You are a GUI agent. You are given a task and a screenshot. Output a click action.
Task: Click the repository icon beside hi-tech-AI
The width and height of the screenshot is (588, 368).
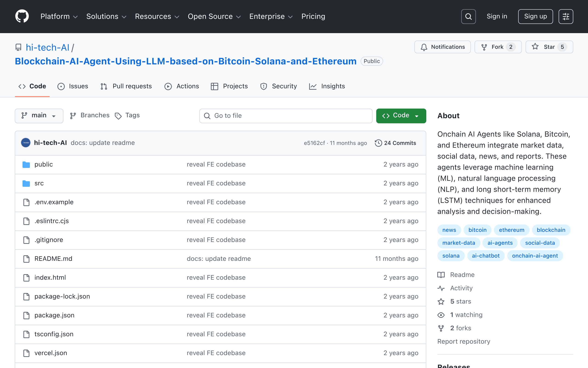coord(18,47)
